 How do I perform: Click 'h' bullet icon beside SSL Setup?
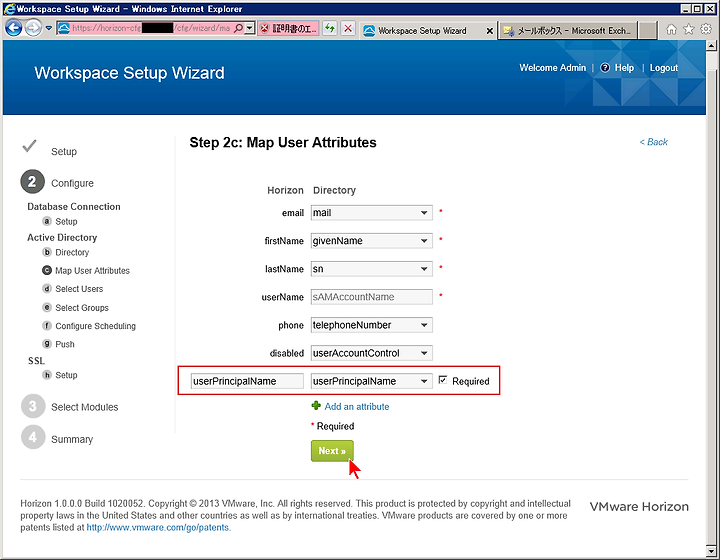[x=47, y=375]
